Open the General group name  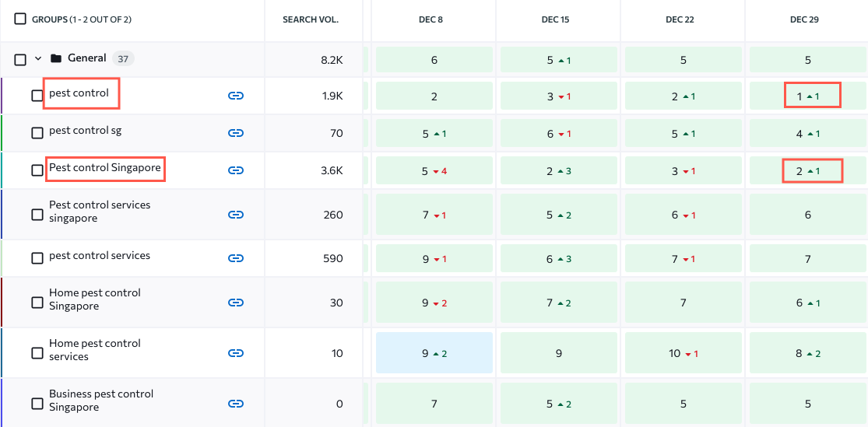[x=87, y=58]
